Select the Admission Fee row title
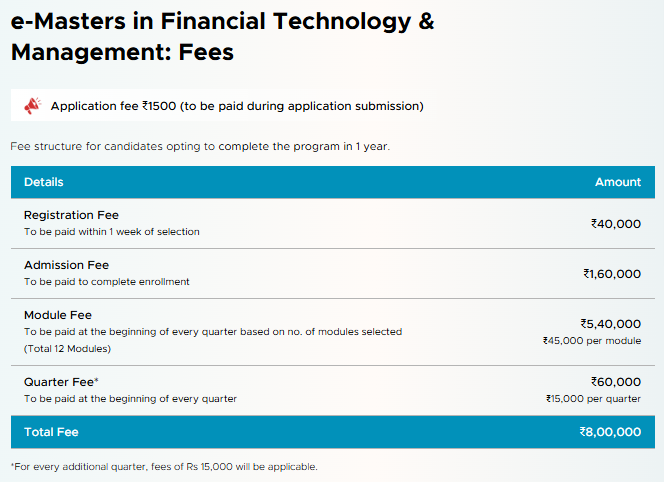This screenshot has width=664, height=482. (x=66, y=265)
